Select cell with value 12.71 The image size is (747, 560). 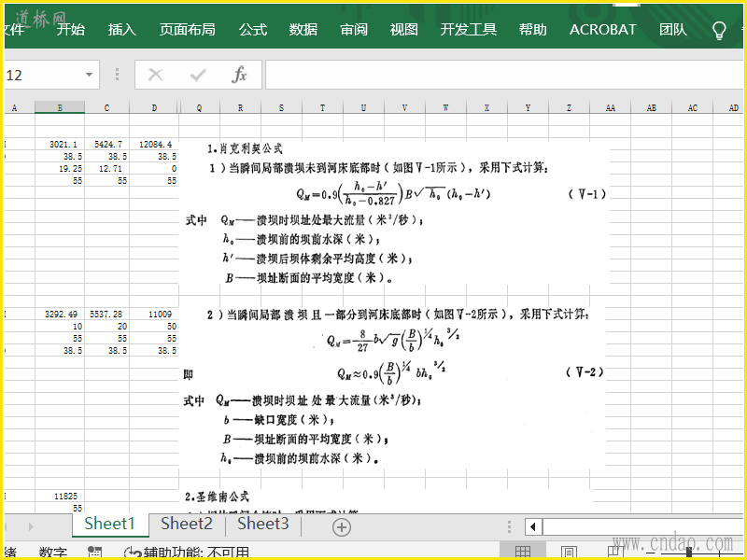tap(106, 169)
